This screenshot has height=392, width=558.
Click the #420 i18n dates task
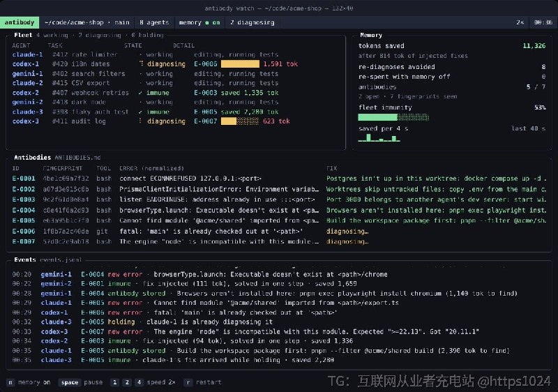click(81, 64)
